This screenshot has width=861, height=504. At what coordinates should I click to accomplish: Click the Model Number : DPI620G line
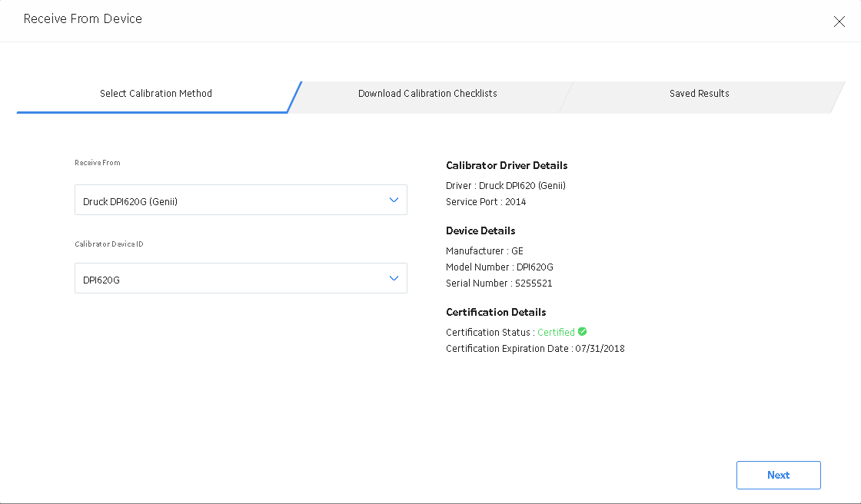coord(500,267)
